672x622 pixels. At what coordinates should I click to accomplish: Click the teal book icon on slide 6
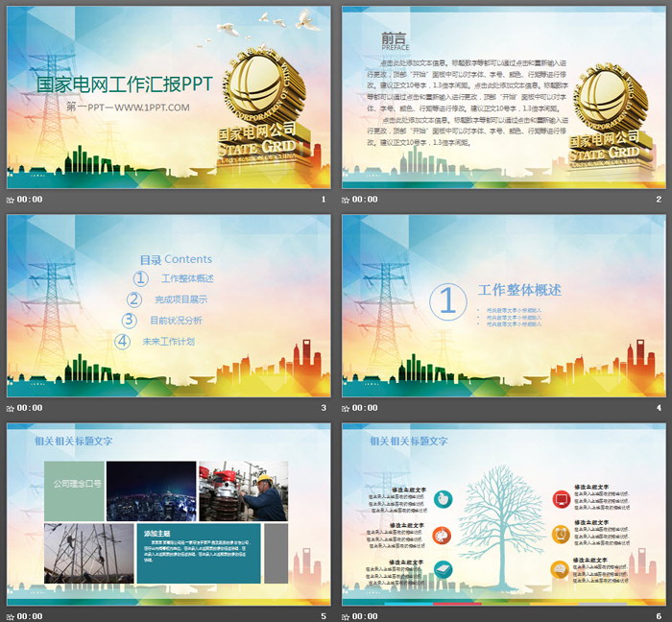443,570
